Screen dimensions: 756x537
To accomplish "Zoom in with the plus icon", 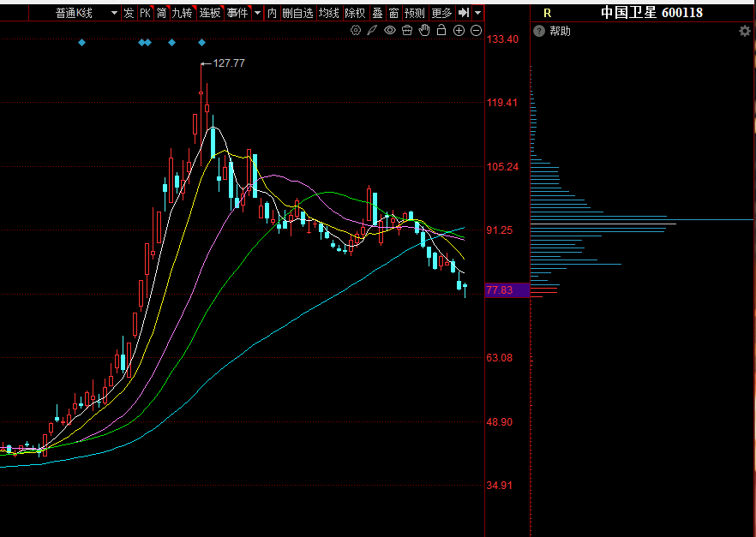I will (x=459, y=30).
